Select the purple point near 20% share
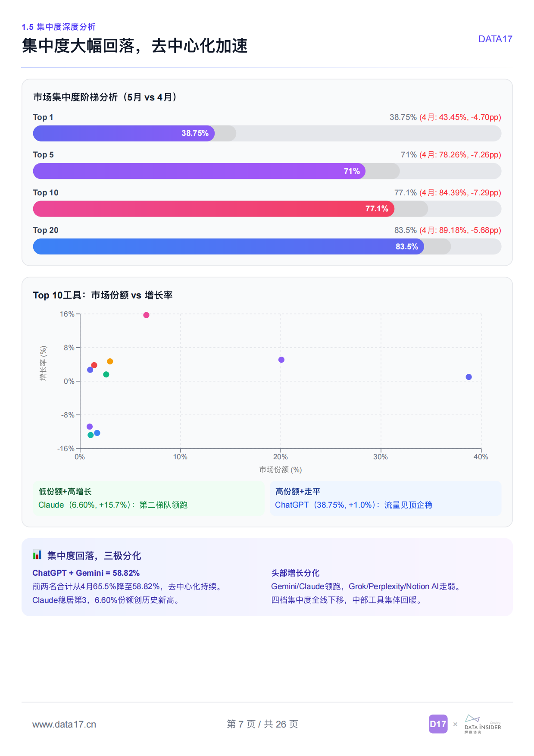Viewport: 534px width, 756px height. pyautogui.click(x=281, y=360)
